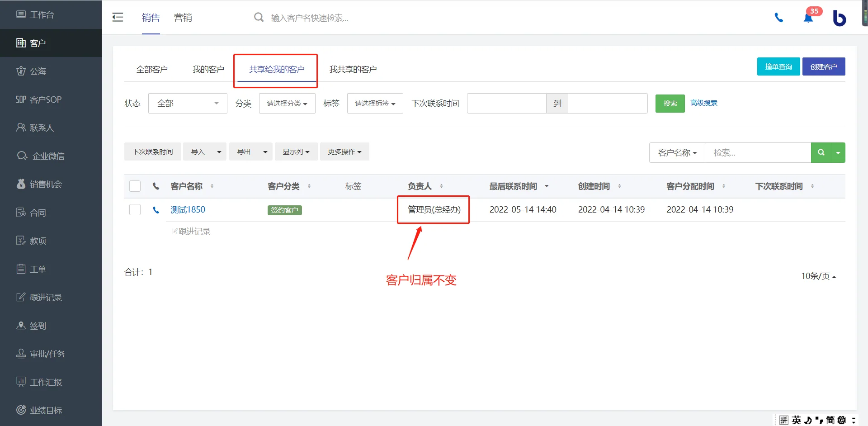
Task: Expand the green search options caret
Action: click(x=838, y=152)
